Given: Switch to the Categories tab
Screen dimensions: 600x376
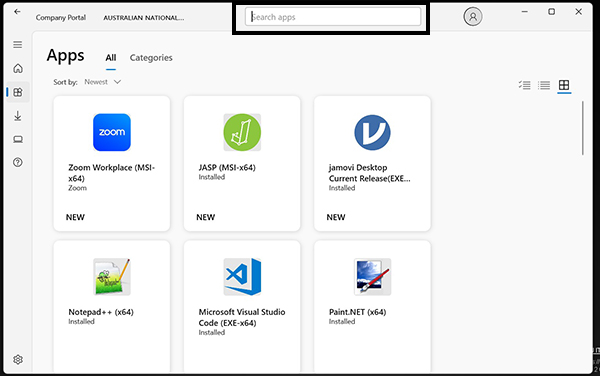Looking at the screenshot, I should (151, 58).
